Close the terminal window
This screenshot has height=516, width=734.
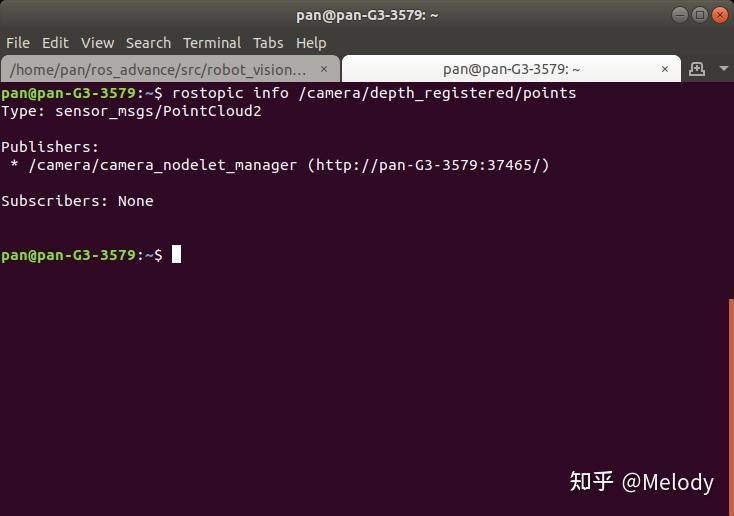[x=719, y=15]
